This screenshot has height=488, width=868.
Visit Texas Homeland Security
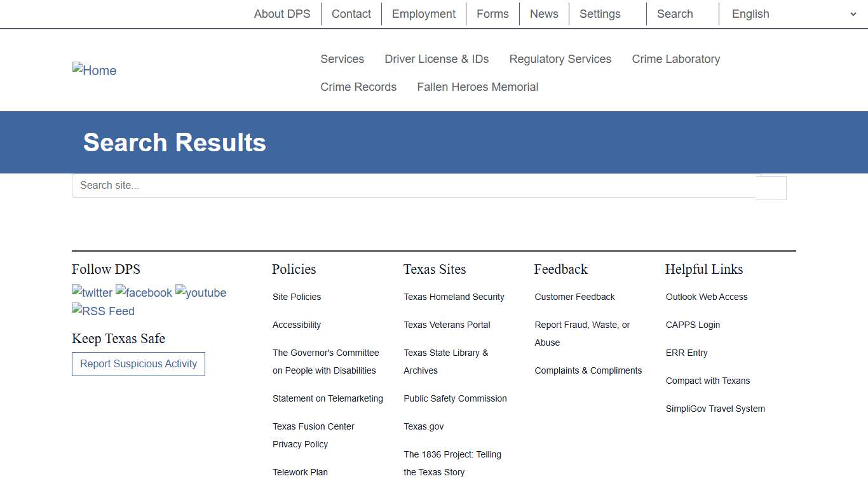coord(454,297)
